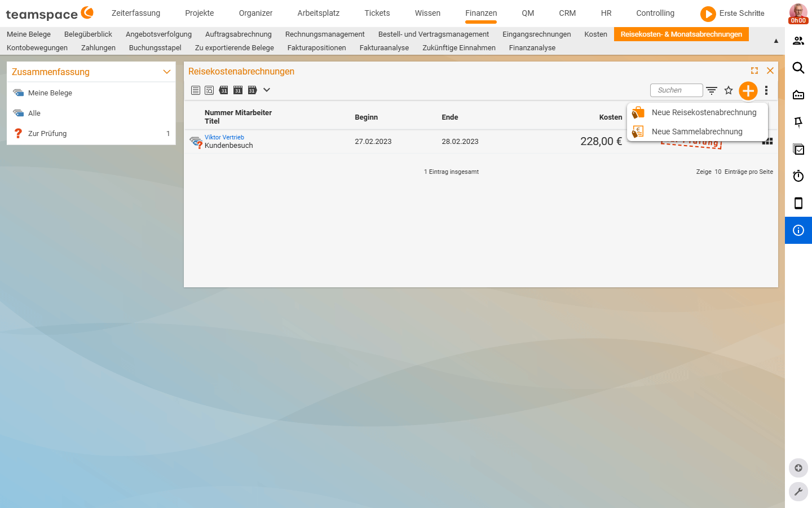Maximize the Reisekostenabrechnungen panel
Viewport: 812px width, 508px height.
pyautogui.click(x=754, y=71)
